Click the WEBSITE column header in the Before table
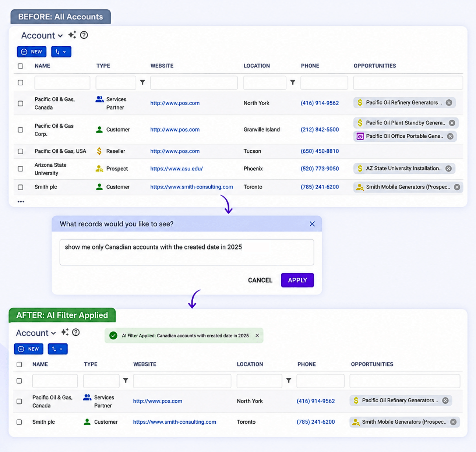Viewport: 476px width, 452px height. click(x=162, y=66)
